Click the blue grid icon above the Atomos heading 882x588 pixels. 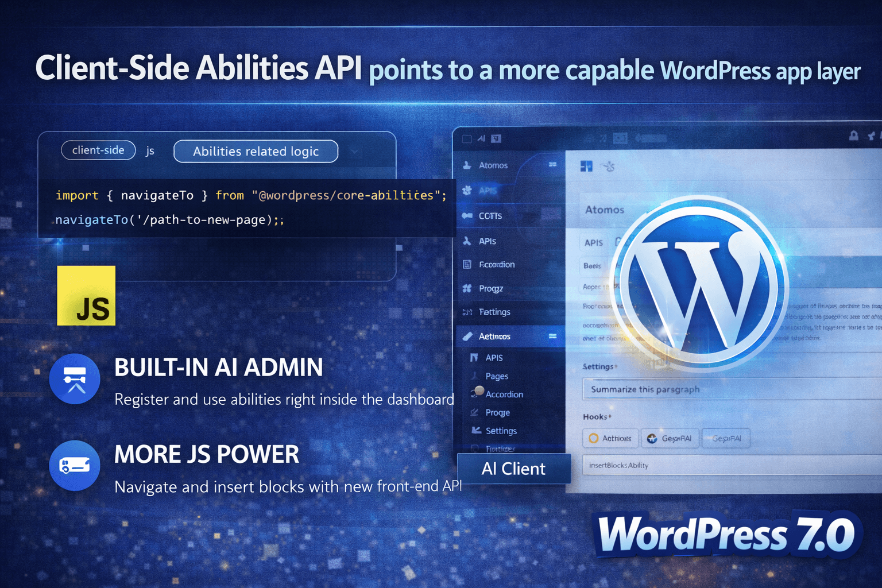click(586, 167)
